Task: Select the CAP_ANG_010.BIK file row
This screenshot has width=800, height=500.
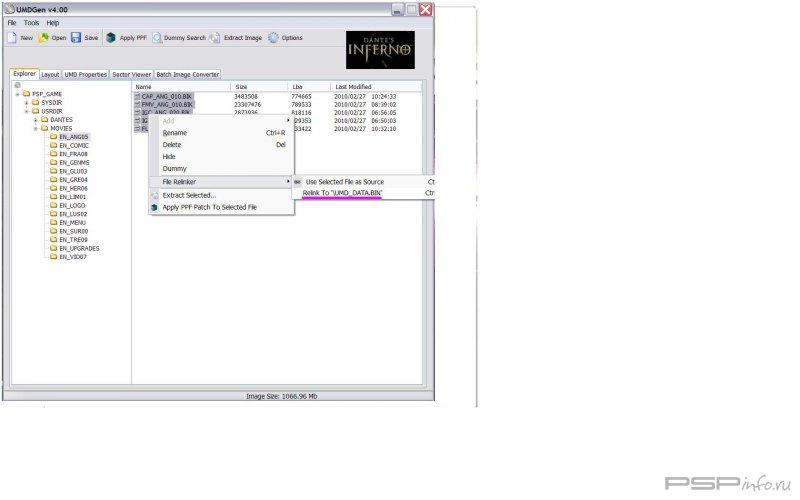Action: (165, 96)
